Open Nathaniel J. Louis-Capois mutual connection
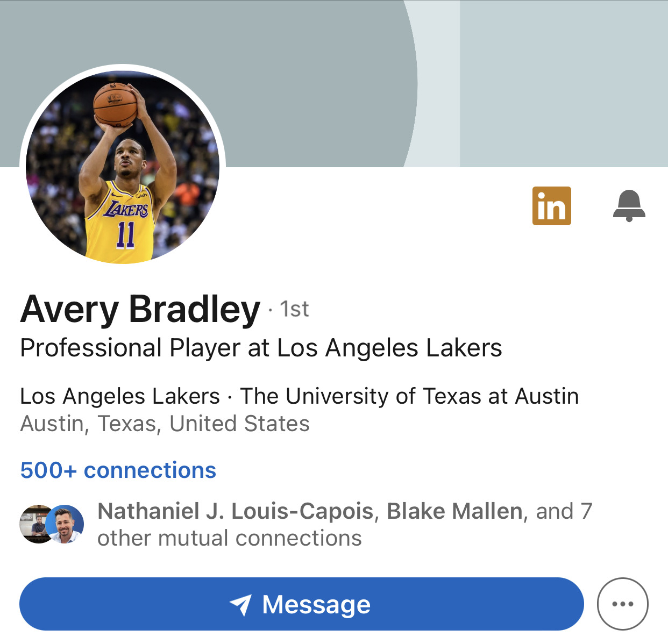This screenshot has width=668, height=644. [235, 511]
